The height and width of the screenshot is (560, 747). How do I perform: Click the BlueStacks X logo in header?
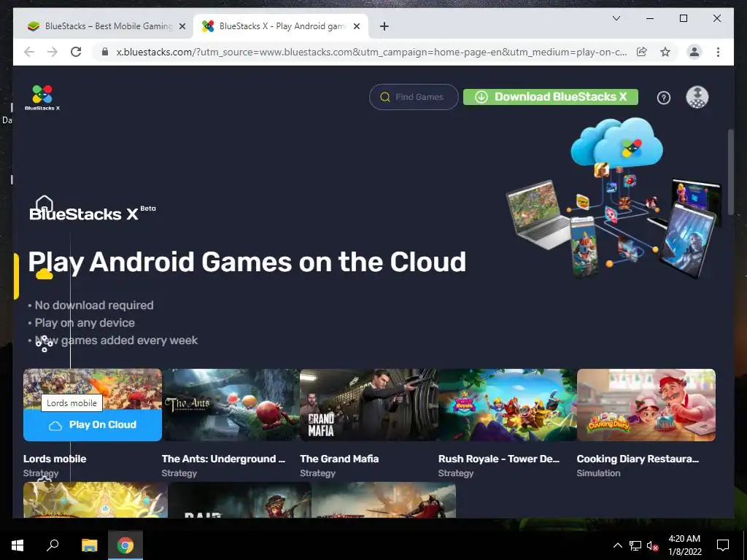click(x=42, y=98)
